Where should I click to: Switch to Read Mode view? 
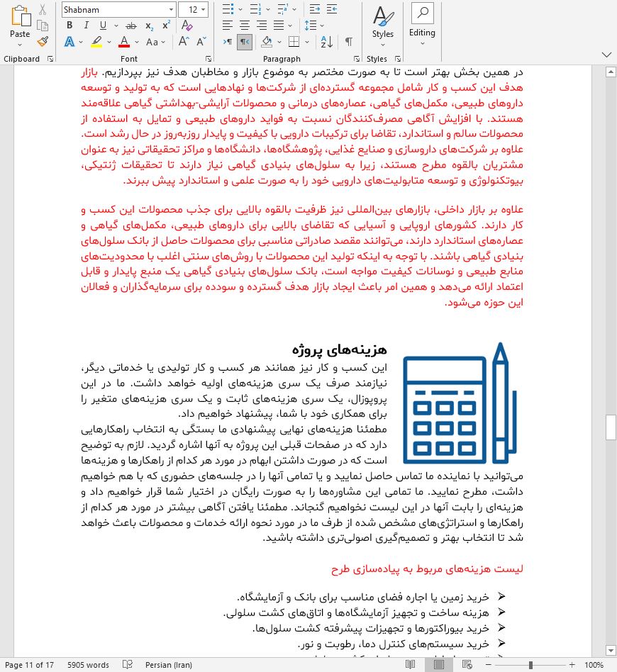point(410,665)
